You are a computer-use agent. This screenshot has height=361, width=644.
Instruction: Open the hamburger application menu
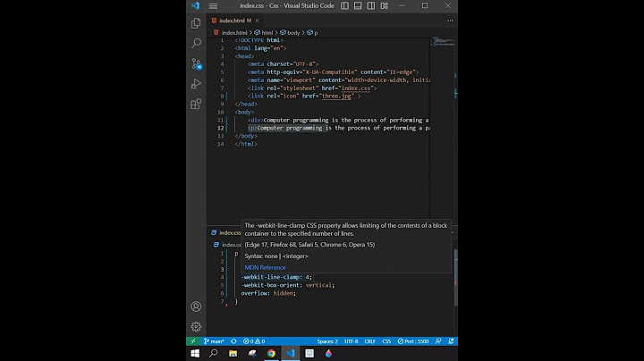click(213, 5)
